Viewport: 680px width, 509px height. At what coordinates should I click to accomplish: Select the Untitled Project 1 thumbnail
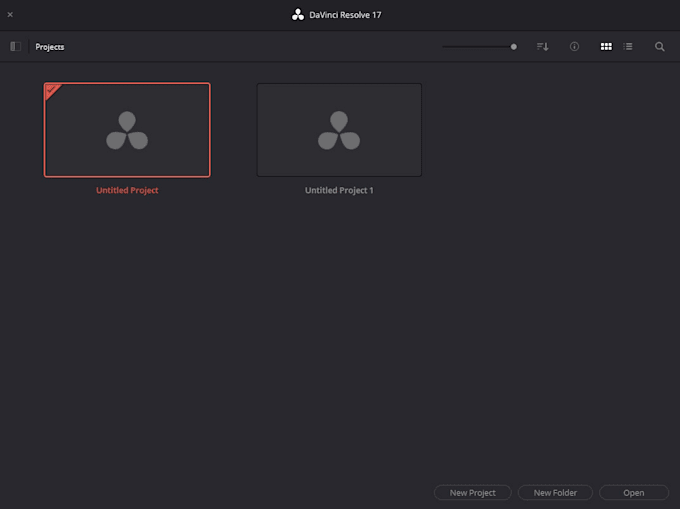pyautogui.click(x=339, y=130)
